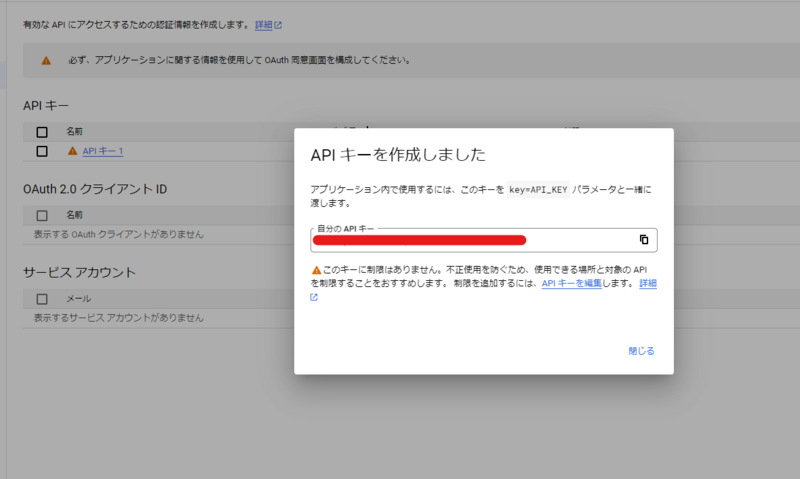Click the 表示する OAuth クライアントがありません text

click(x=119, y=235)
